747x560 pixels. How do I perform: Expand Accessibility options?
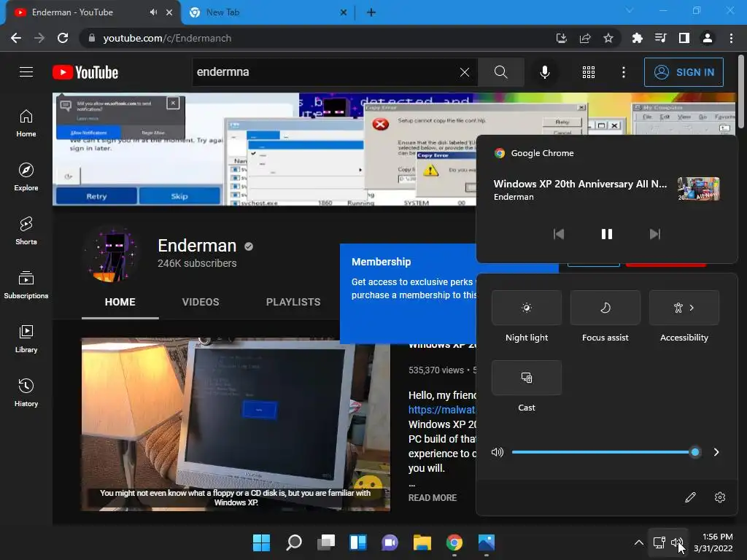point(684,308)
